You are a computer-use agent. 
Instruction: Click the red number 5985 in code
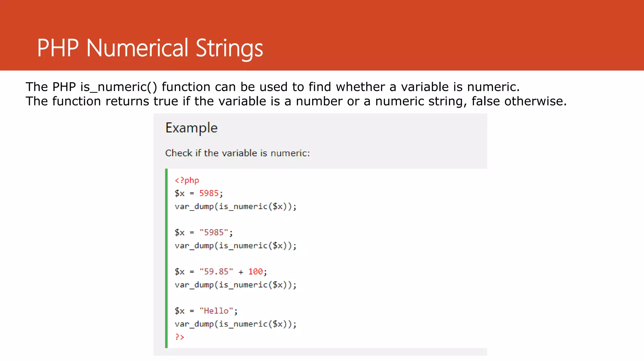pyautogui.click(x=209, y=193)
